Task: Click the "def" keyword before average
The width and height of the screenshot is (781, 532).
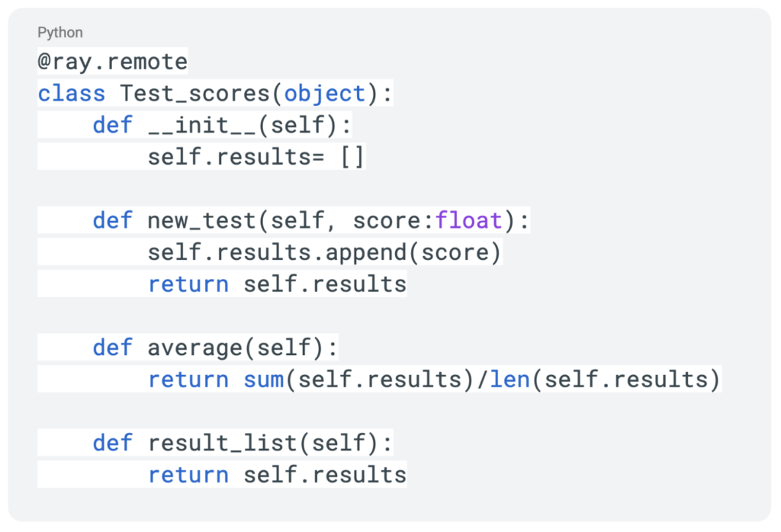Action: point(113,348)
